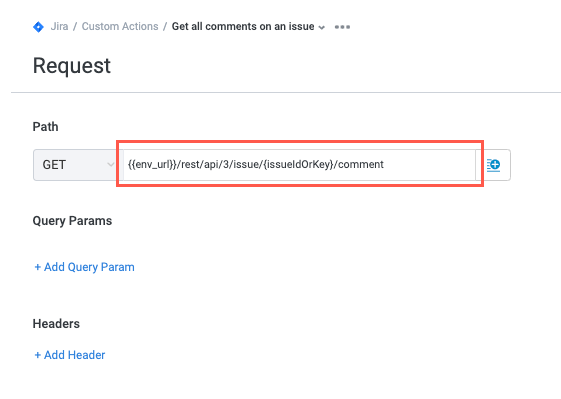Open the GET method dropdown

click(x=74, y=165)
